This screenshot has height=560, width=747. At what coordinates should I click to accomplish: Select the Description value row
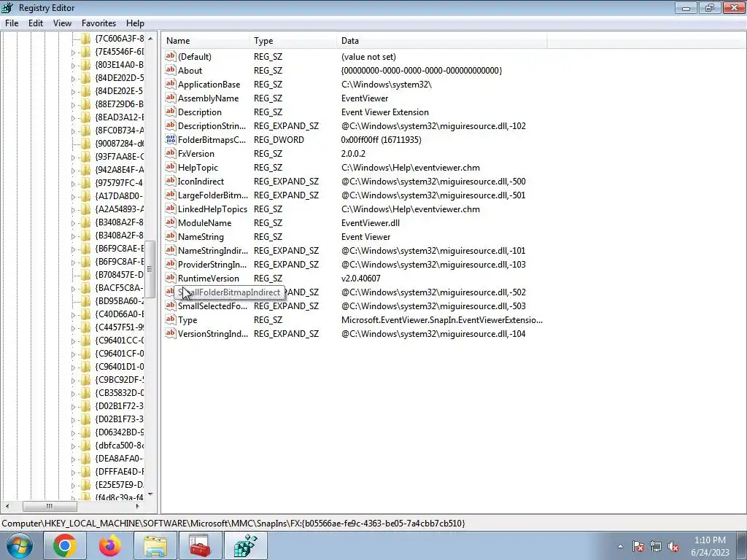(200, 112)
